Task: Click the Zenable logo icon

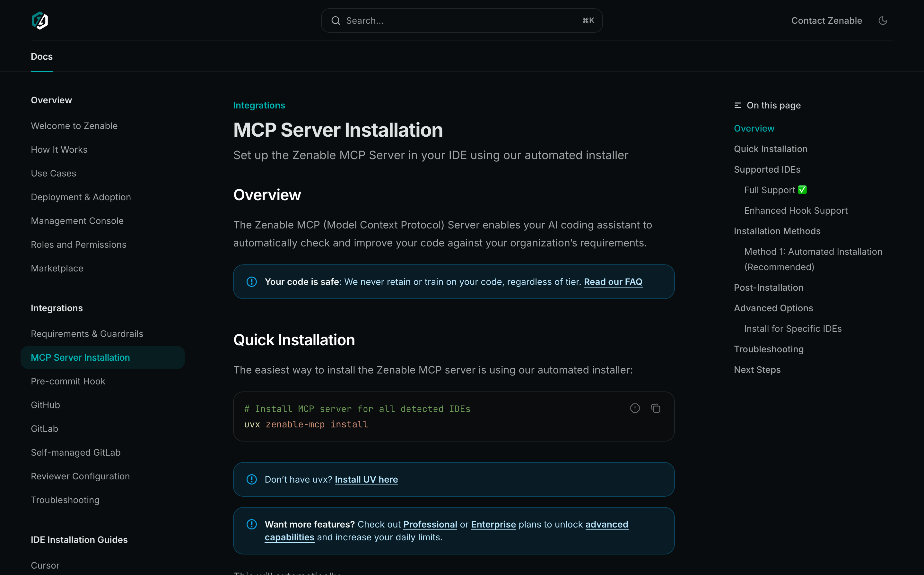Action: click(x=39, y=21)
